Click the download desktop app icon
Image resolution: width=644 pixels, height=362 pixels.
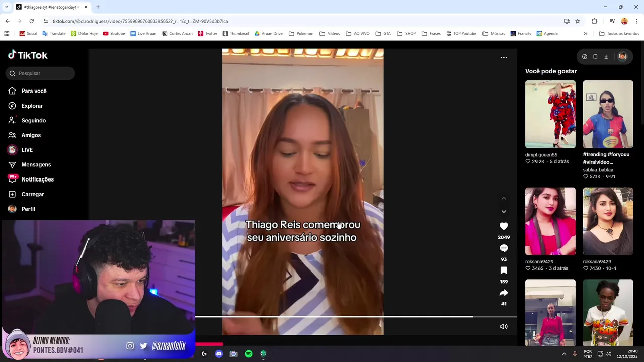pyautogui.click(x=606, y=57)
